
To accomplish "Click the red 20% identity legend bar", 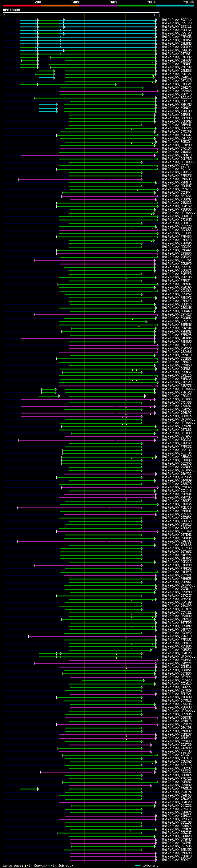I will coord(22,6).
